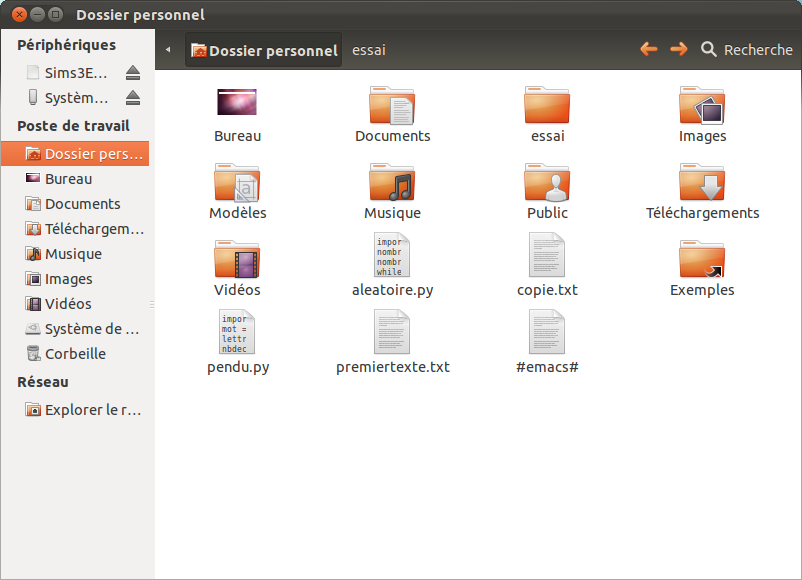Click the Recherche search button
The height and width of the screenshot is (580, 802).
pyautogui.click(x=747, y=50)
